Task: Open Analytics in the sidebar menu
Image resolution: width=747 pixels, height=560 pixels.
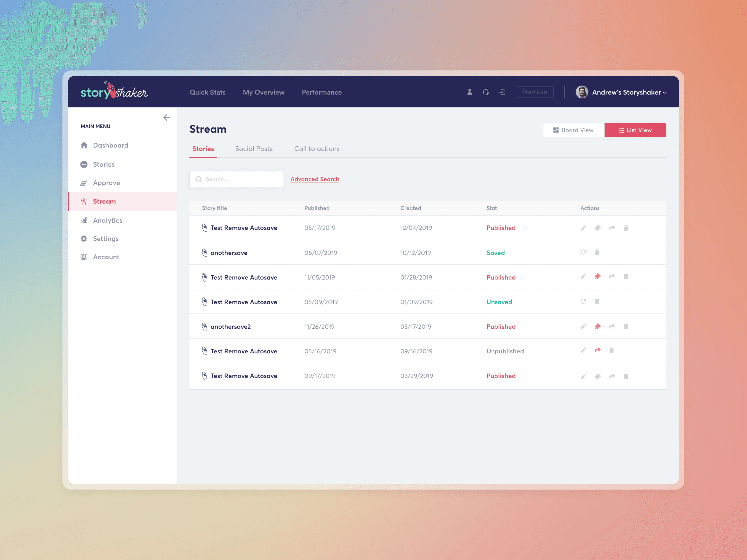Action: [x=107, y=220]
